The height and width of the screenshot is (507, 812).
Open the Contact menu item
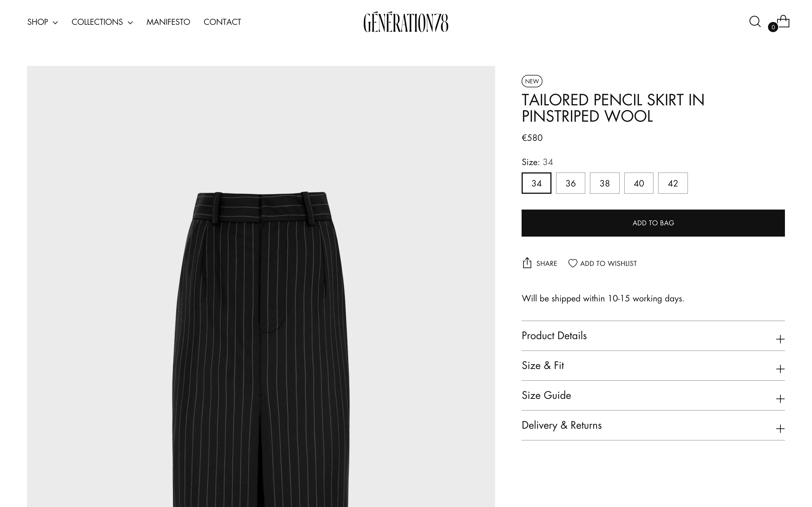[x=222, y=22]
